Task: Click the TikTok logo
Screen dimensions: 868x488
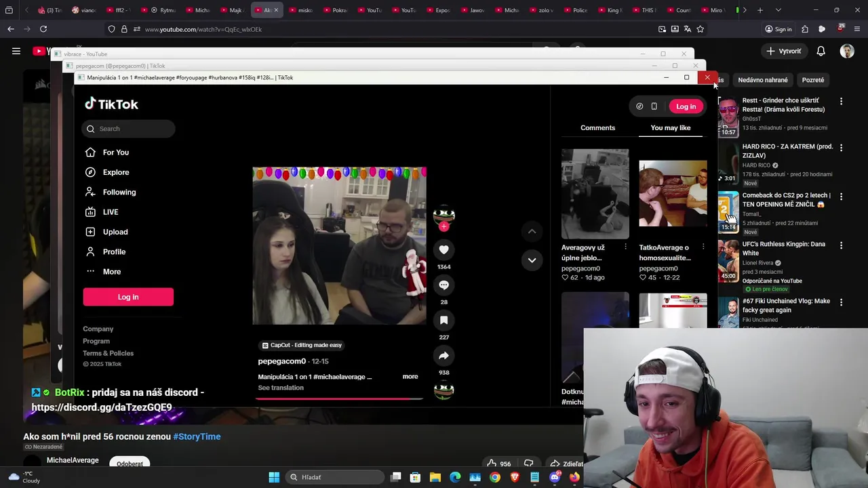Action: click(111, 104)
